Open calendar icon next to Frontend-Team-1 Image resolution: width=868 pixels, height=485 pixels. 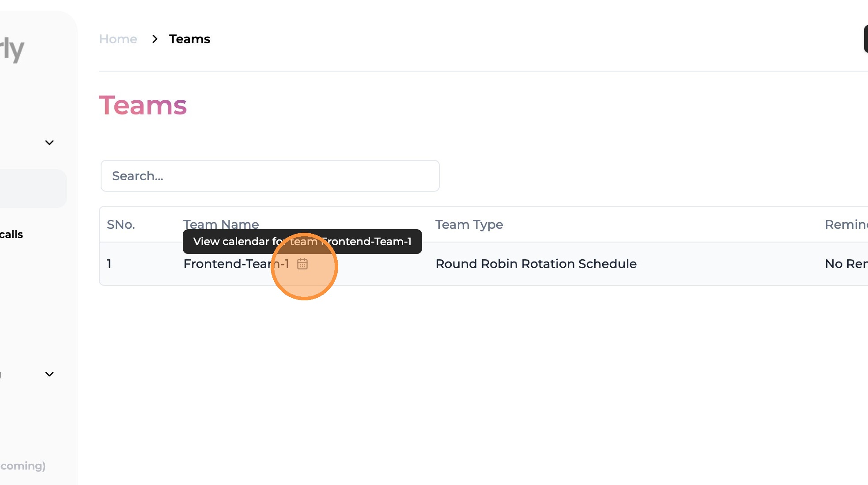[302, 264]
